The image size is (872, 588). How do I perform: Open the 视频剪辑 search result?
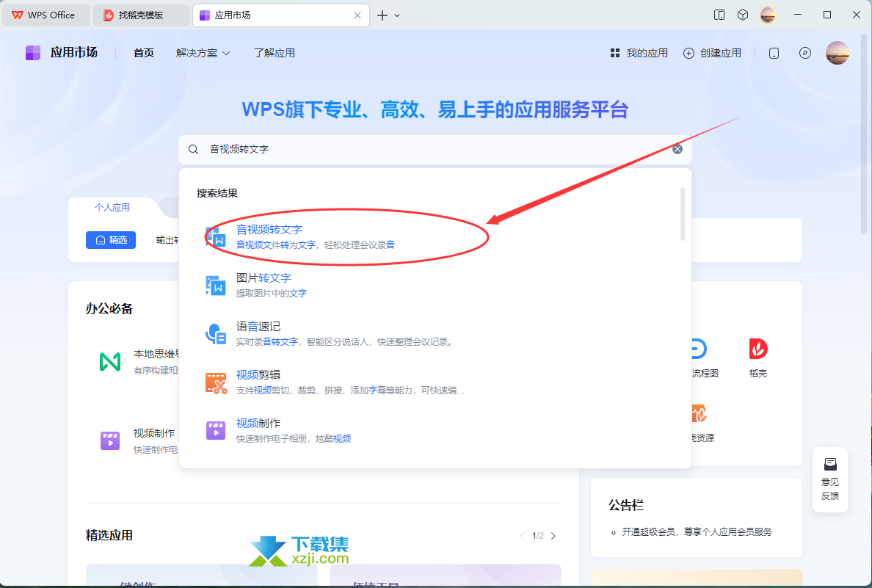435,382
